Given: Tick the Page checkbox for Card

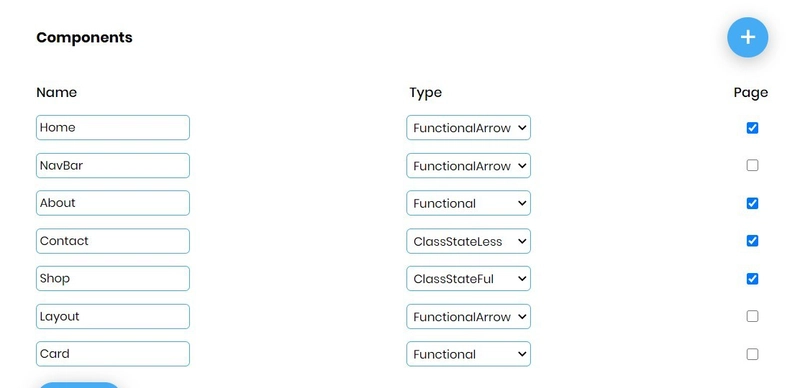Looking at the screenshot, I should click(x=752, y=354).
